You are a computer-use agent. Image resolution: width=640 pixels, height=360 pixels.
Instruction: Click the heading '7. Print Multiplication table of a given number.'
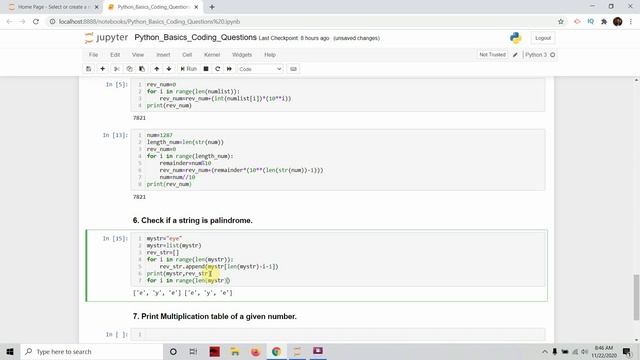pos(215,316)
